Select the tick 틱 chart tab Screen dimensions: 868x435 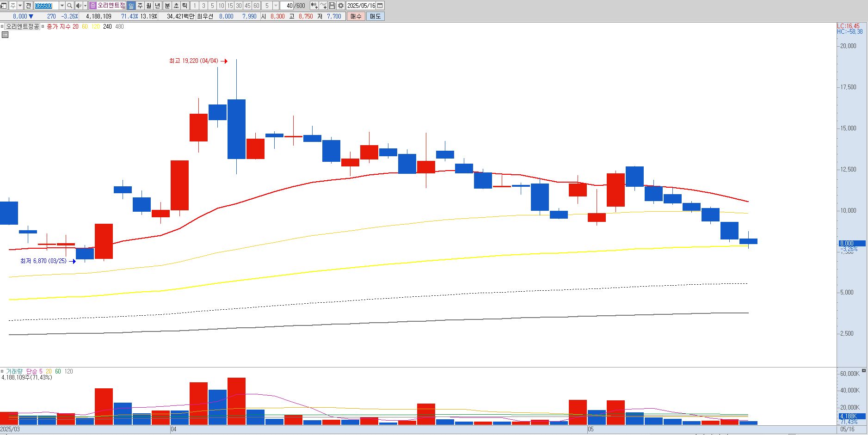[185, 6]
